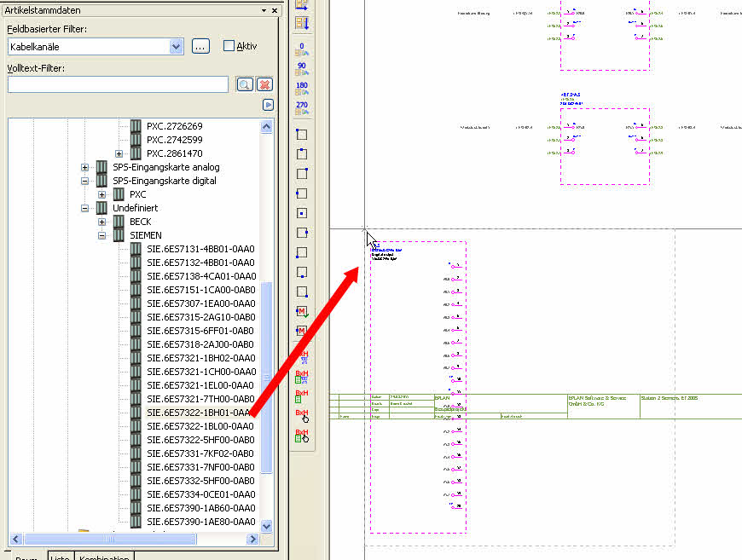Set handle to bottom-left corner

click(x=301, y=252)
